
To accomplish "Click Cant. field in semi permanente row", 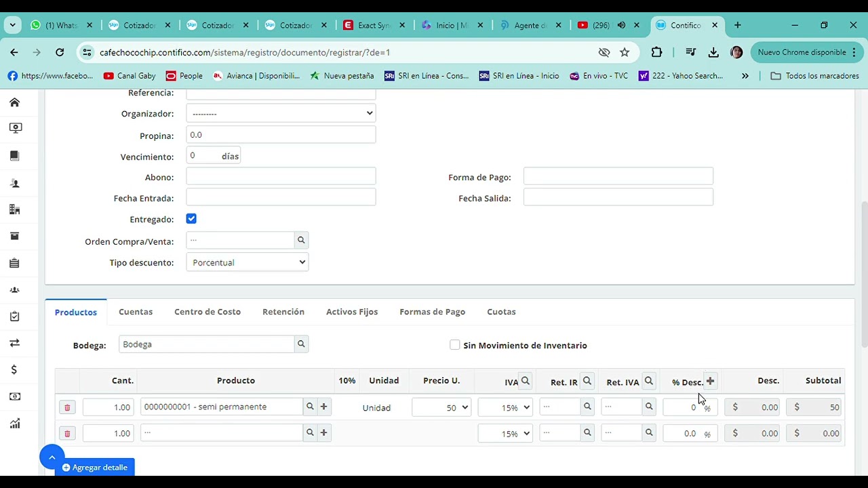I will click(x=108, y=407).
